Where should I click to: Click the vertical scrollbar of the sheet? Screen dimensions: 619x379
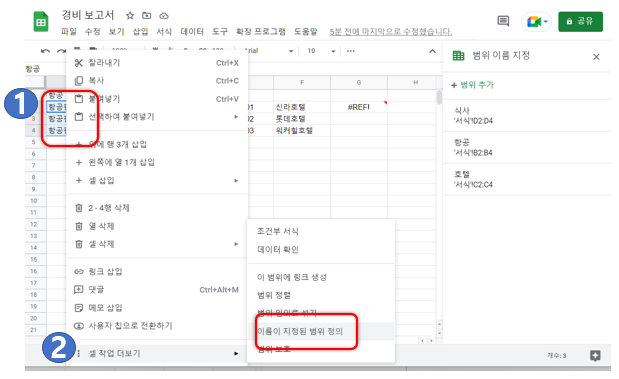coord(439,98)
